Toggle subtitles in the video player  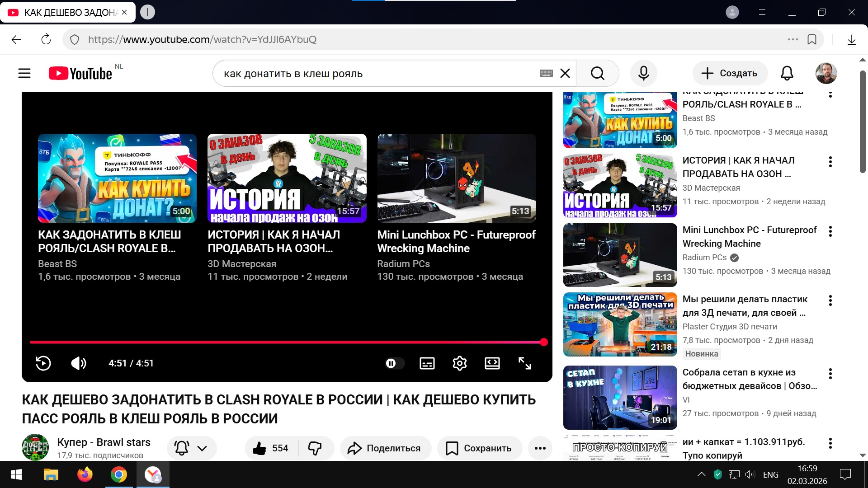click(427, 363)
